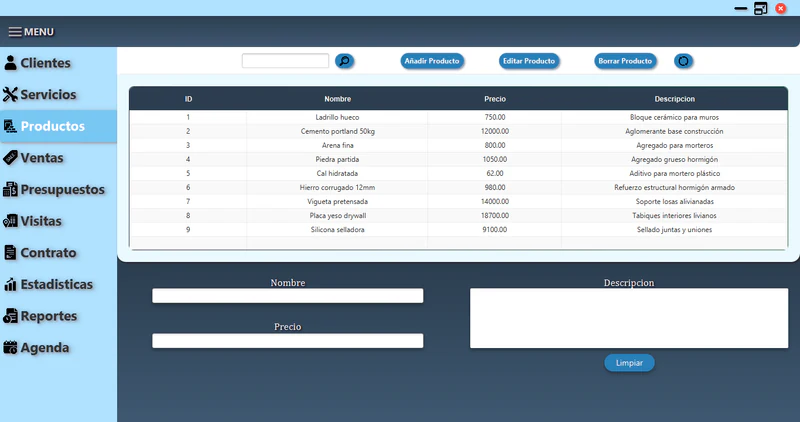Click the Ventas tag icon
800x422 pixels.
coord(10,158)
